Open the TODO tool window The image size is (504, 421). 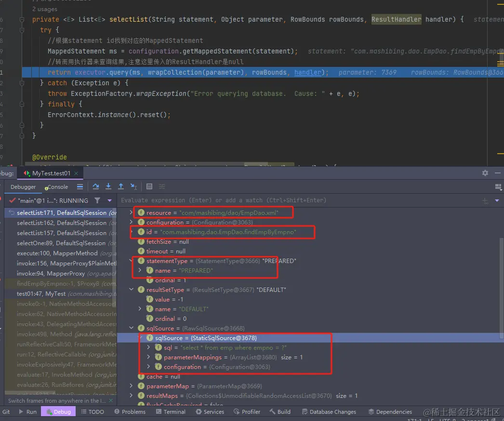pos(93,412)
